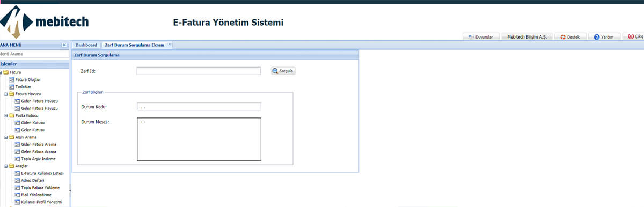The width and height of the screenshot is (644, 207).
Task: Click the Kullanıcı Profil Yönetimi icon
Action: [17, 202]
